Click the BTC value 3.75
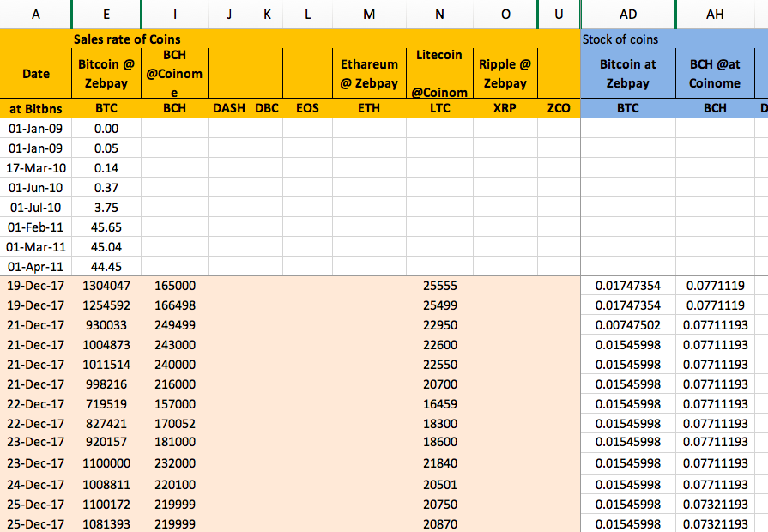The image size is (768, 532). 106,207
